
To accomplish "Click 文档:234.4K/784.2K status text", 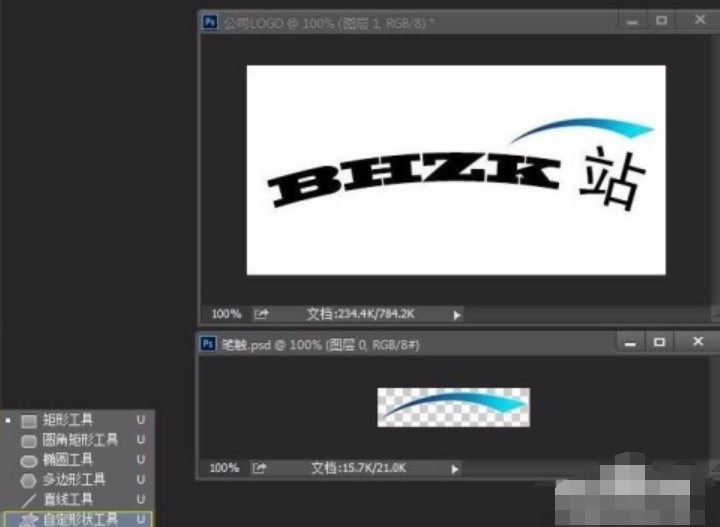I will coord(360,314).
